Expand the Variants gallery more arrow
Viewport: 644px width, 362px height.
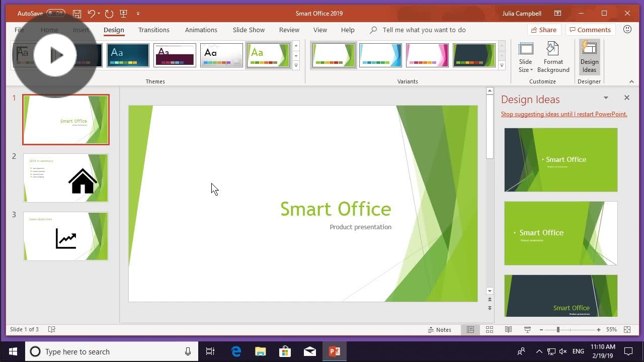tap(502, 66)
